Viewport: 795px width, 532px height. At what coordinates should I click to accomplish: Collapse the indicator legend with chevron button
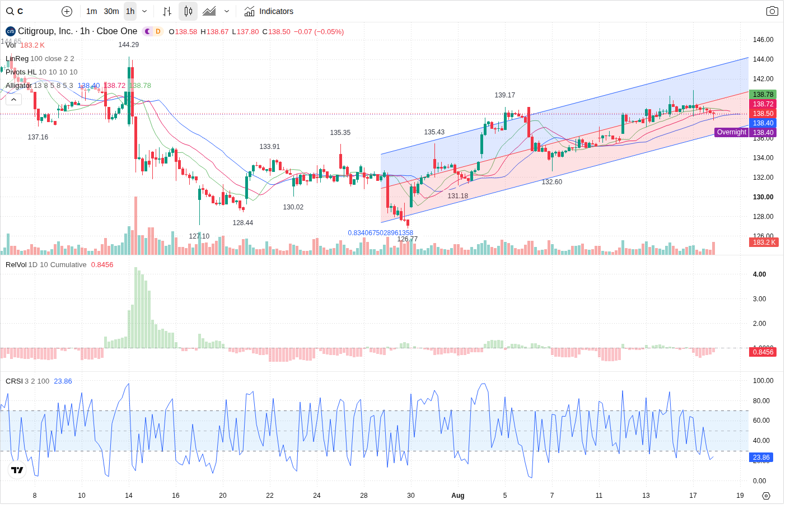(13, 99)
